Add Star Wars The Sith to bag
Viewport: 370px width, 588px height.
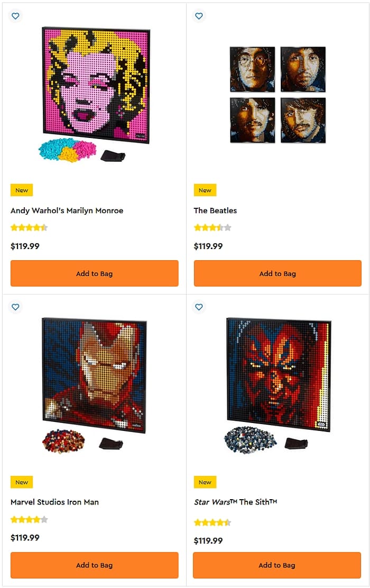tap(277, 565)
